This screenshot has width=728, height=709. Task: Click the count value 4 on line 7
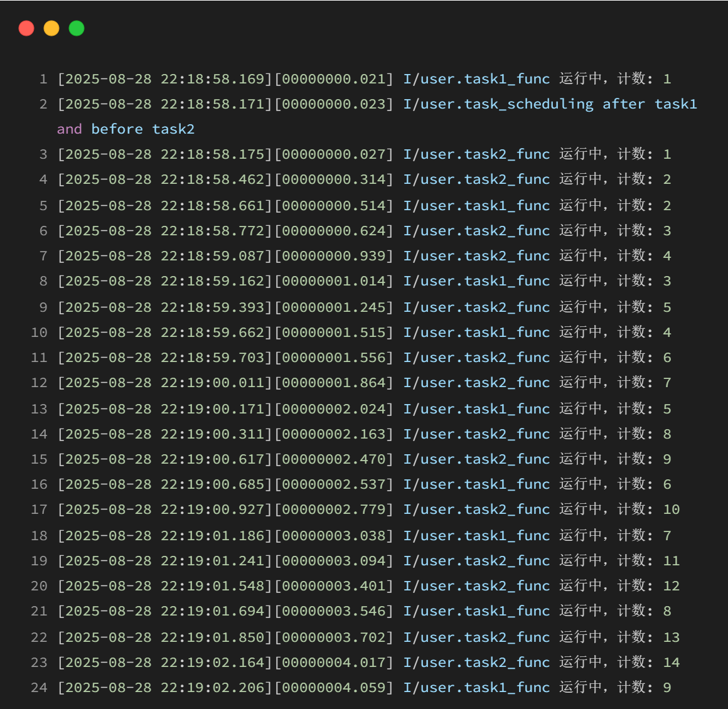[x=667, y=256]
